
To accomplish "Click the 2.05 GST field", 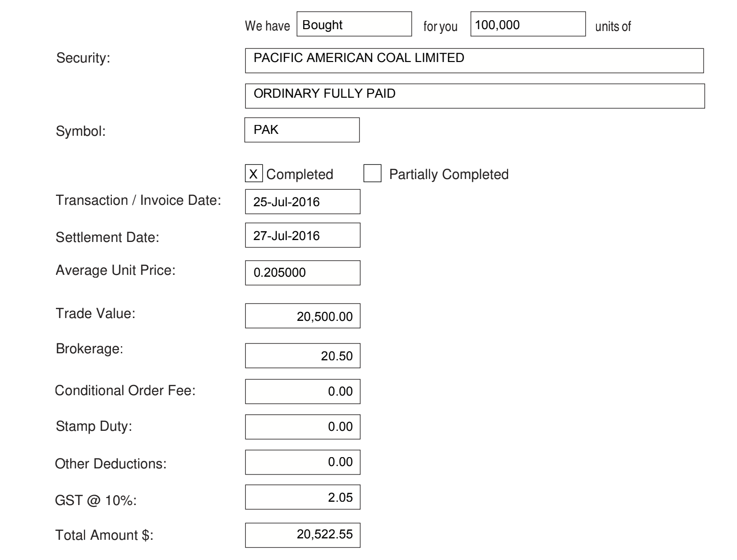I will click(303, 497).
